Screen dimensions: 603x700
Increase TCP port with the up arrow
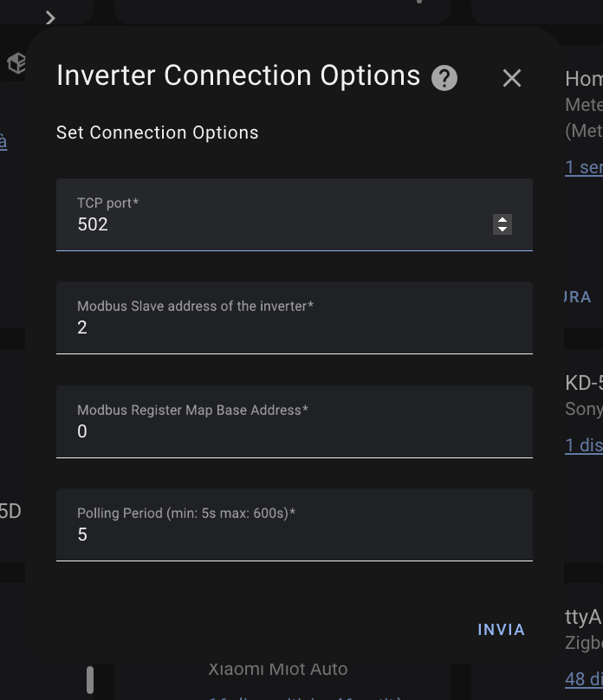tap(502, 220)
